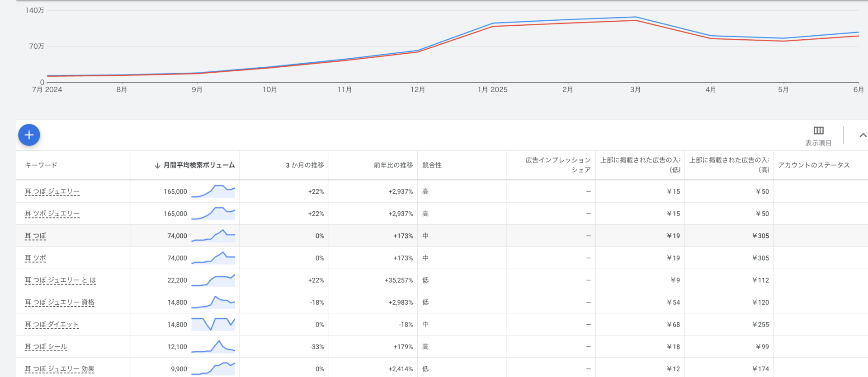Screen dimensions: 868x377
Task: Open keyword 耳つぼ ジュエリー 資格
Action: pyautogui.click(x=59, y=303)
